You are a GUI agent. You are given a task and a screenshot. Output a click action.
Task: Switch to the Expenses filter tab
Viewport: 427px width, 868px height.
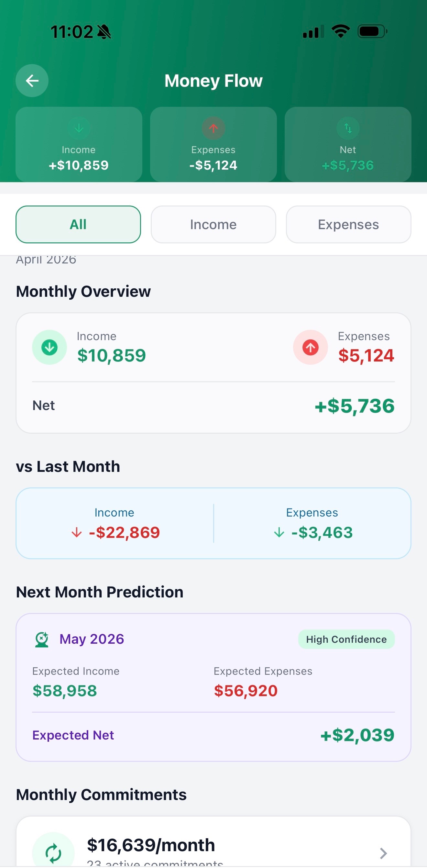(348, 224)
